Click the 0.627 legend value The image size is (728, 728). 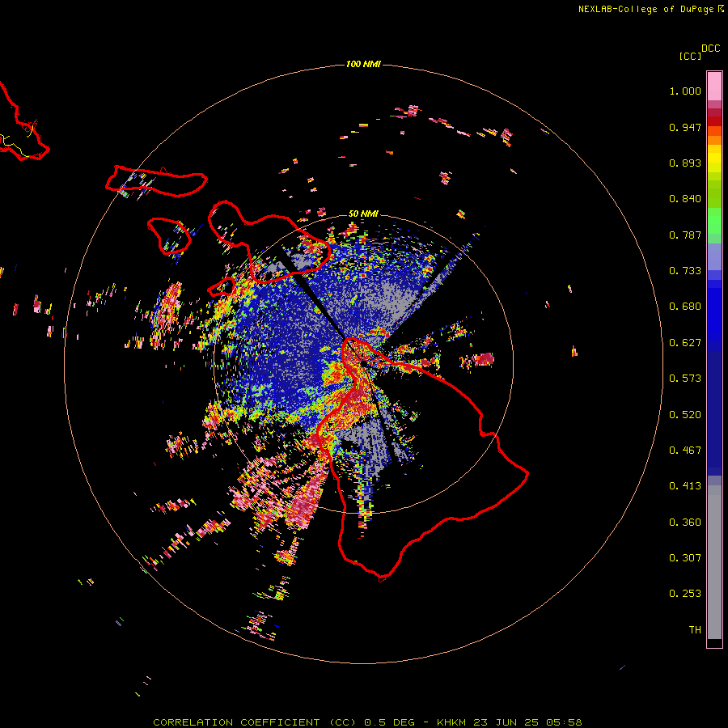click(685, 343)
